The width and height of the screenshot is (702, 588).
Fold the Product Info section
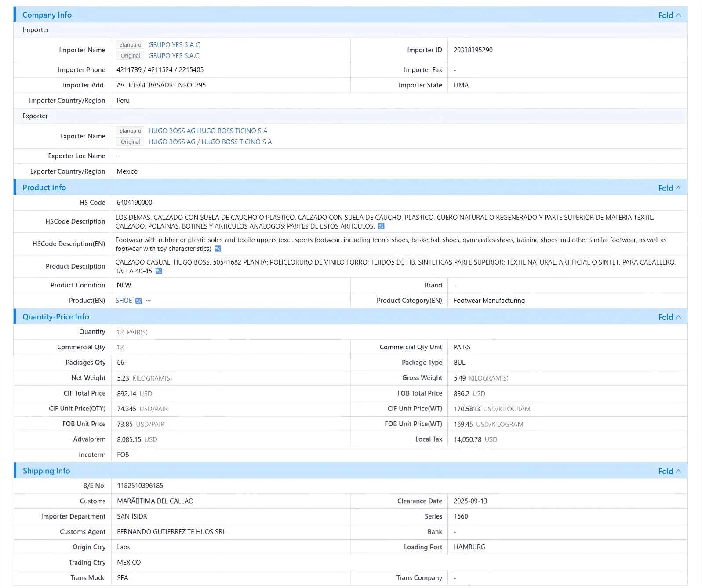(669, 188)
